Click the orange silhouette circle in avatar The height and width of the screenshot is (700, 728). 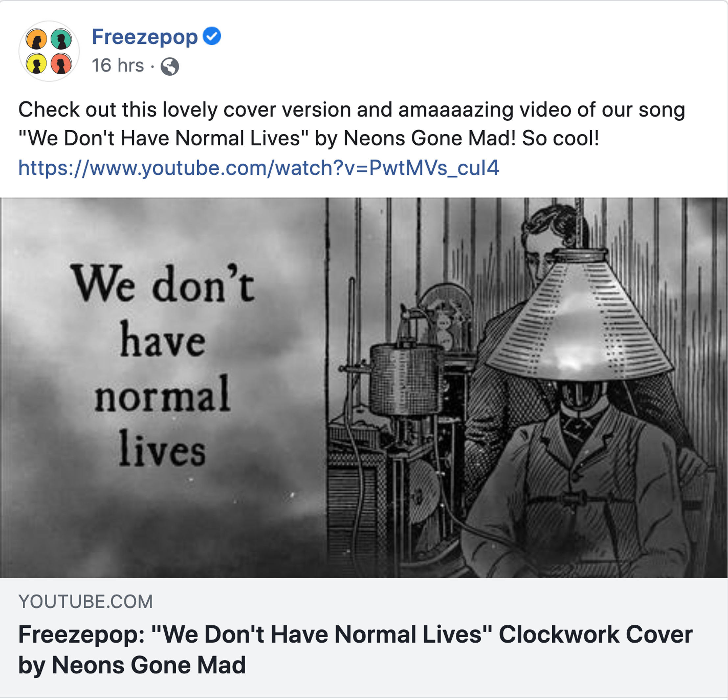click(x=36, y=39)
